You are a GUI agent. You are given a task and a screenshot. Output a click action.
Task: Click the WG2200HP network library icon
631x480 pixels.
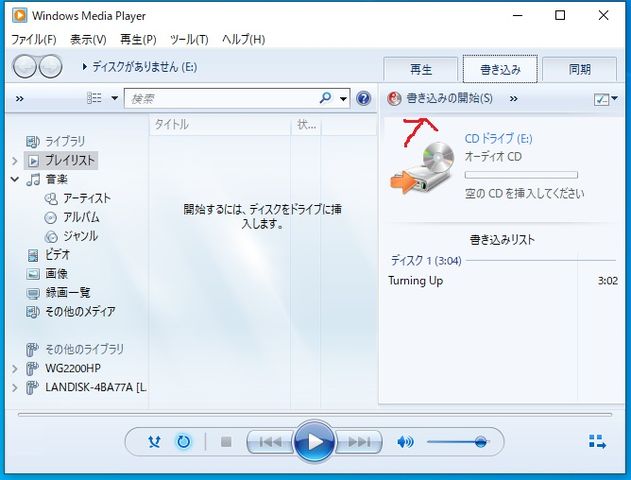(32, 369)
